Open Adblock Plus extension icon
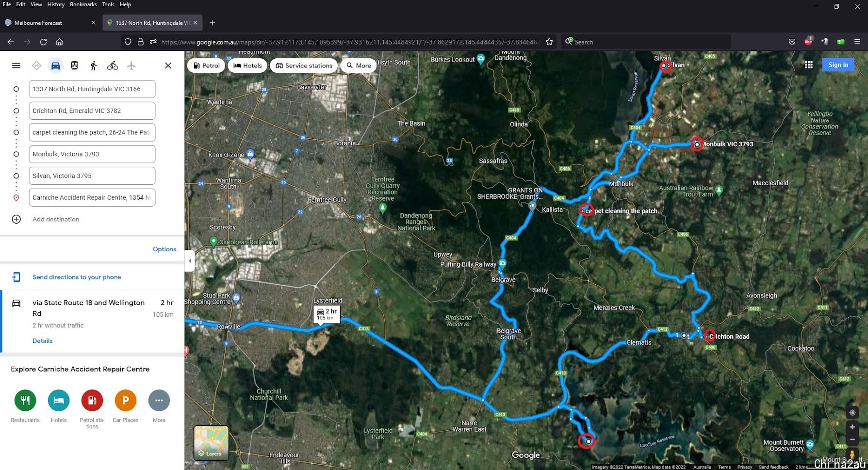 point(808,41)
